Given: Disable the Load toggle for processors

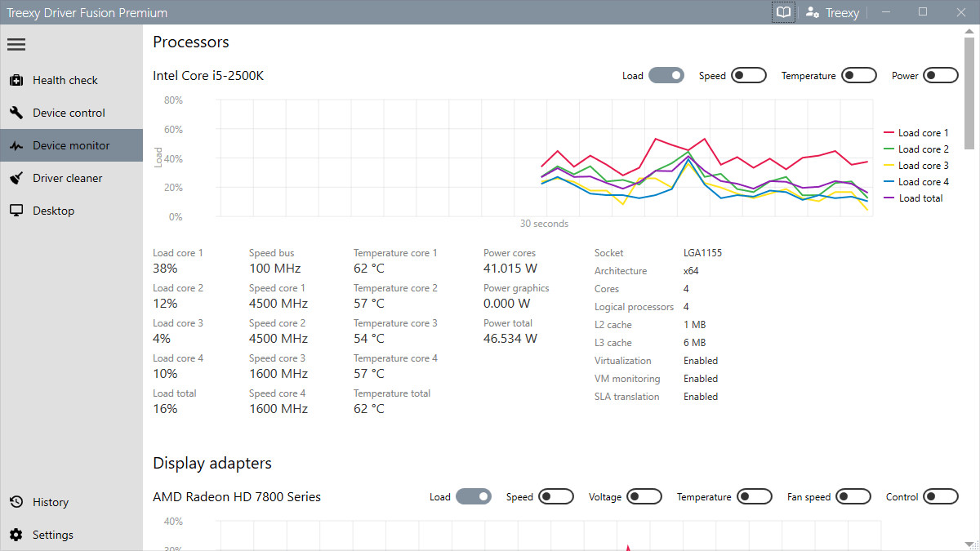Looking at the screenshot, I should click(666, 74).
